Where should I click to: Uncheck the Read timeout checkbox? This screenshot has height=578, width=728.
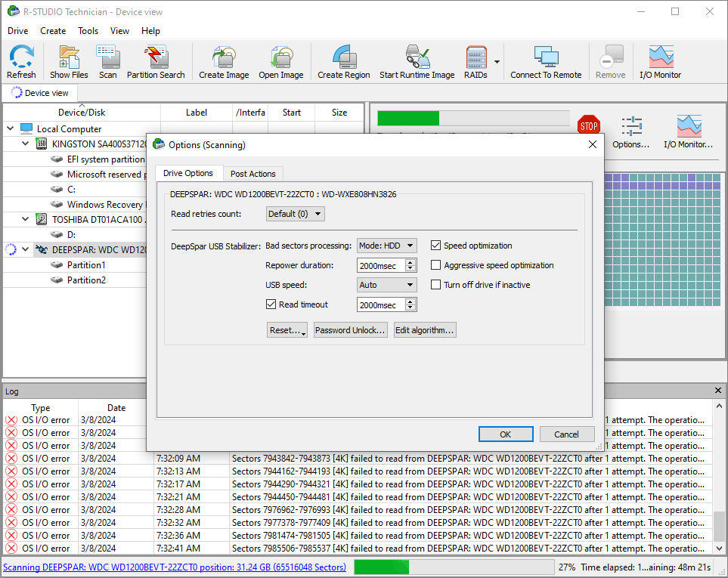point(271,304)
